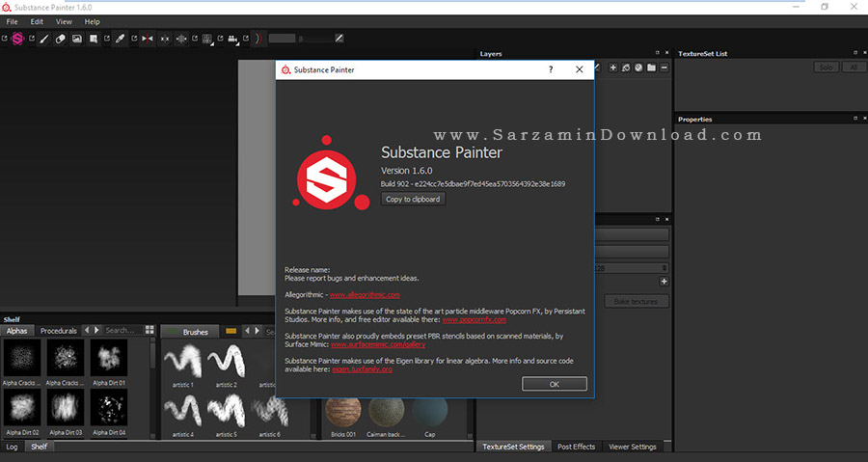Screen dimensions: 868x462
Task: Open the Help menu
Action: click(92, 21)
